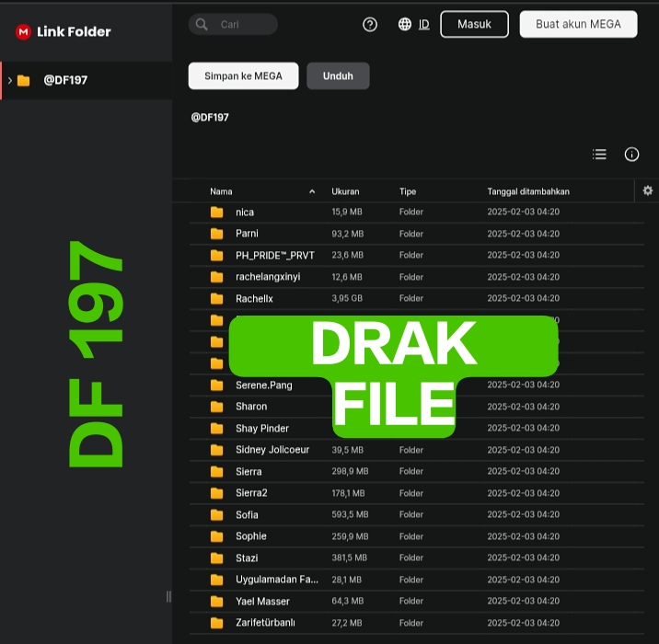Click folder icon of Parni row
Screen dimensions: 659x644
217,234
